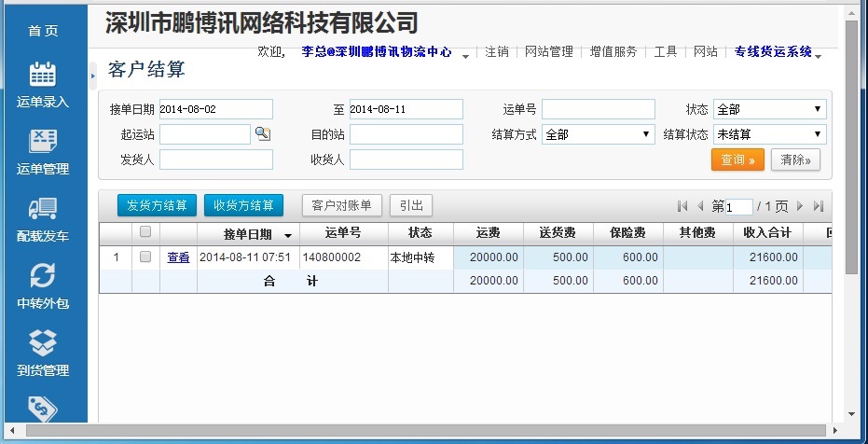Open the 运单录入 calendar icon
Image resolution: width=868 pixels, height=444 pixels.
point(43,75)
